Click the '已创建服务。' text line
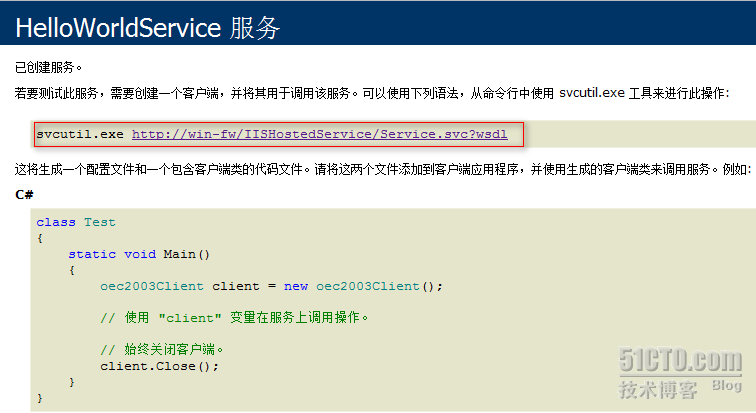Image resolution: width=756 pixels, height=413 pixels. coord(48,67)
